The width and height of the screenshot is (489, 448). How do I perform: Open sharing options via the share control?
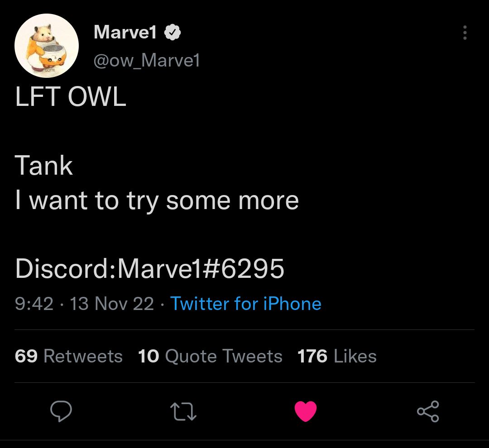pos(427,411)
